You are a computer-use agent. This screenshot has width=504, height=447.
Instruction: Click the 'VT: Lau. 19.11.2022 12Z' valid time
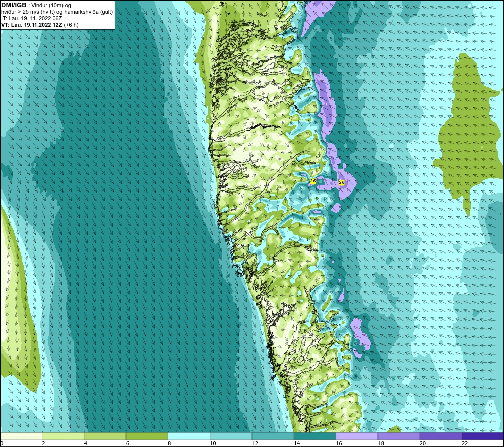32,25
